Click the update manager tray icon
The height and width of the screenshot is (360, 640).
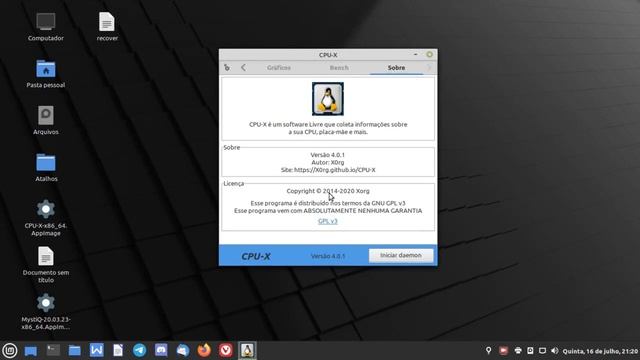click(x=530, y=351)
